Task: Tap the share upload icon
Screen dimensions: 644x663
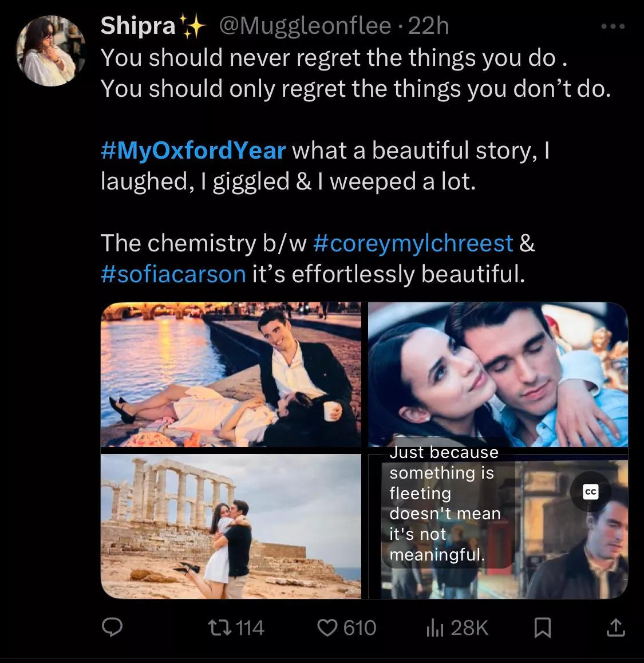Action: click(x=615, y=628)
